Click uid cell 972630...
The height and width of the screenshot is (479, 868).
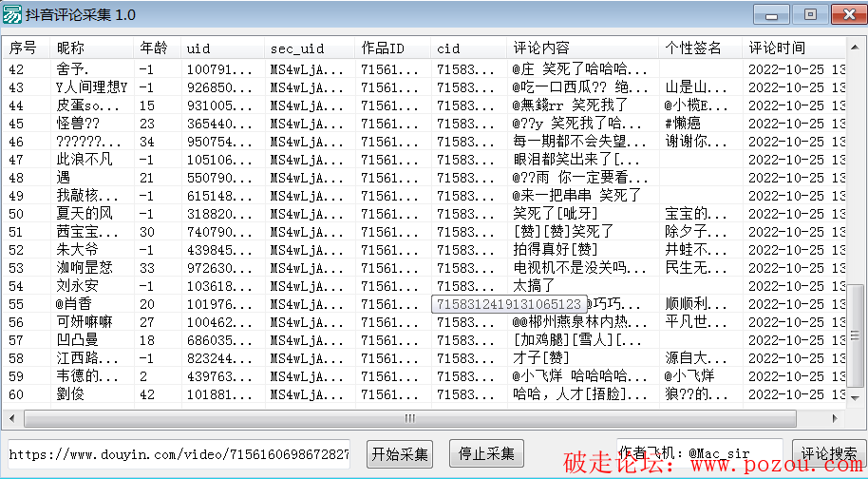pos(219,268)
